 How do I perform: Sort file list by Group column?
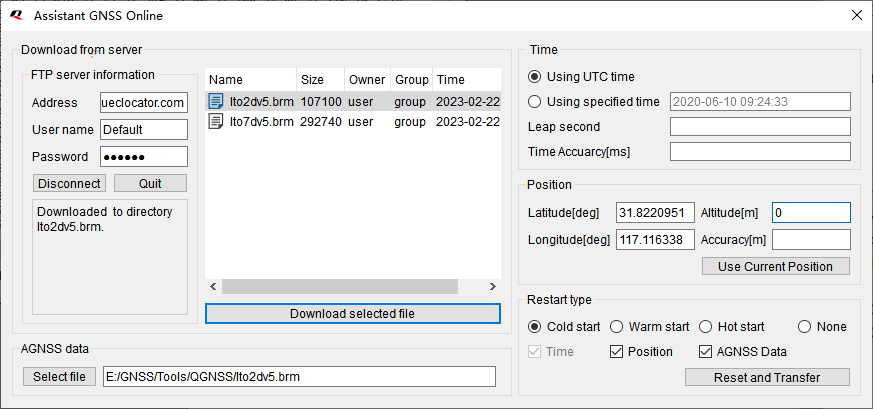point(411,80)
